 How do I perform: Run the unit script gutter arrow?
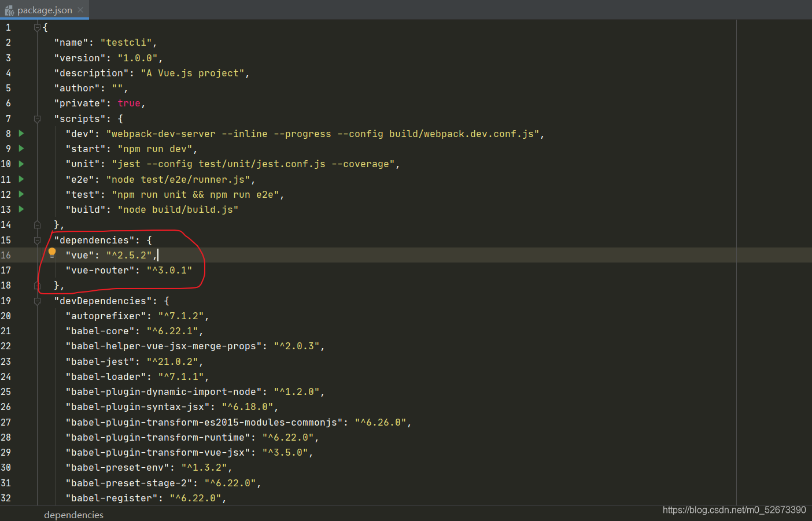pos(21,164)
